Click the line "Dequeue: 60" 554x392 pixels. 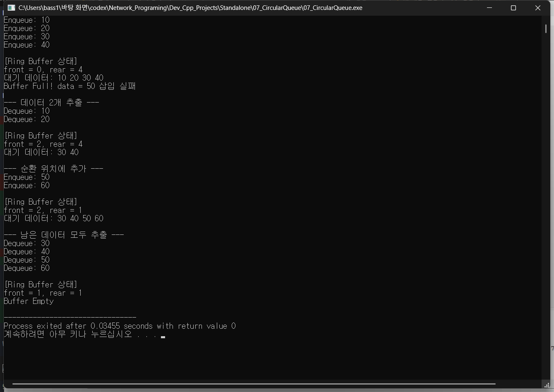point(26,268)
